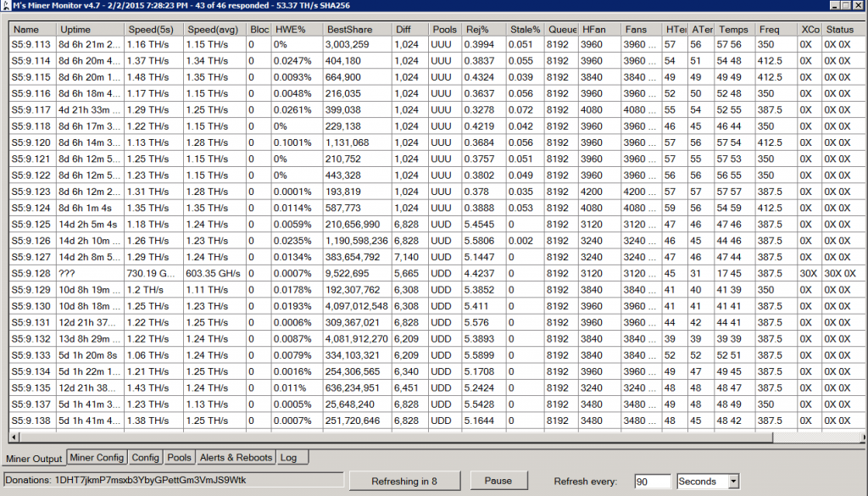Switch to the Miner Config tab
Screen dimensions: 868x496
[x=97, y=458]
